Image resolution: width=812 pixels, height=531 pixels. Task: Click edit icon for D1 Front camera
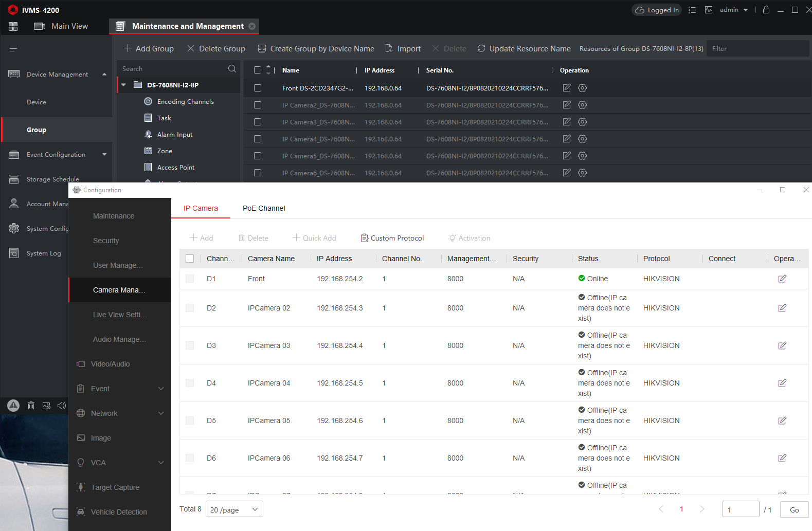click(x=782, y=279)
